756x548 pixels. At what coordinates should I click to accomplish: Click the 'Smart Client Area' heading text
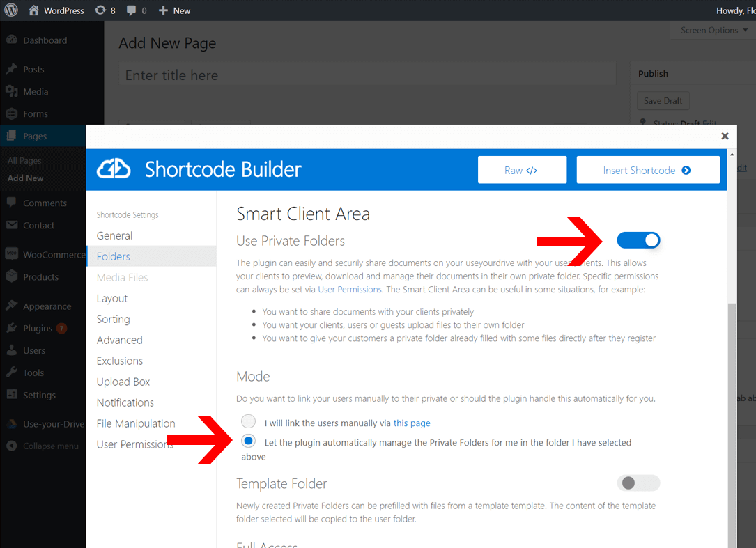(303, 214)
